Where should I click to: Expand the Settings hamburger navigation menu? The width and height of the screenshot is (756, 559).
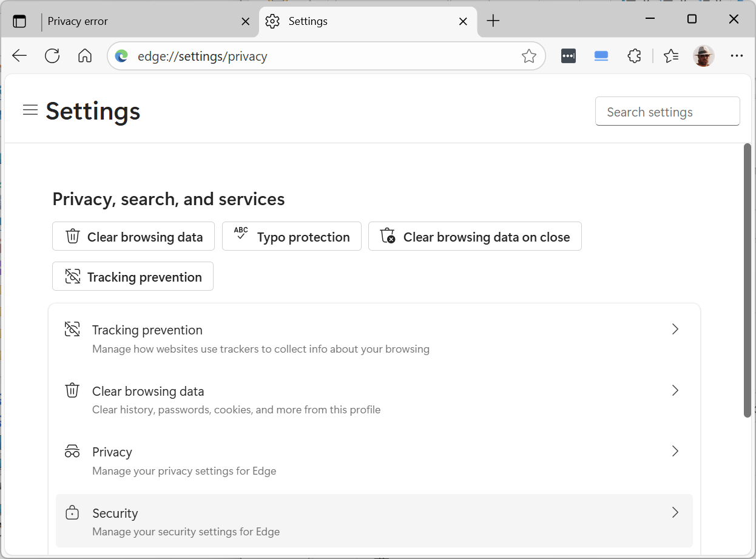30,110
